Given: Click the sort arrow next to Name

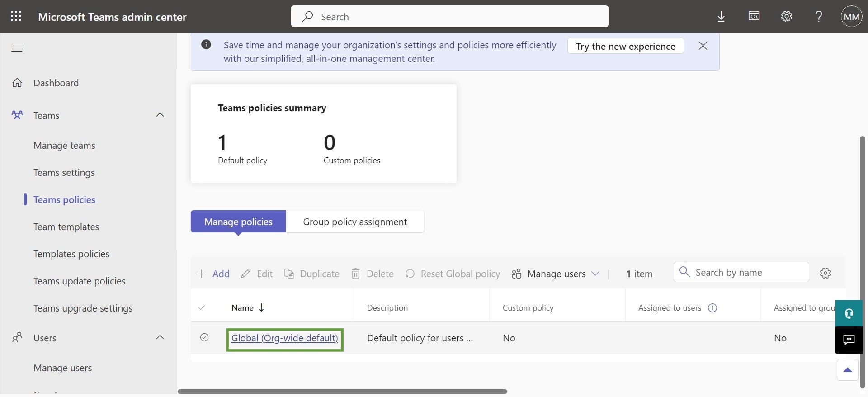Looking at the screenshot, I should pyautogui.click(x=261, y=307).
